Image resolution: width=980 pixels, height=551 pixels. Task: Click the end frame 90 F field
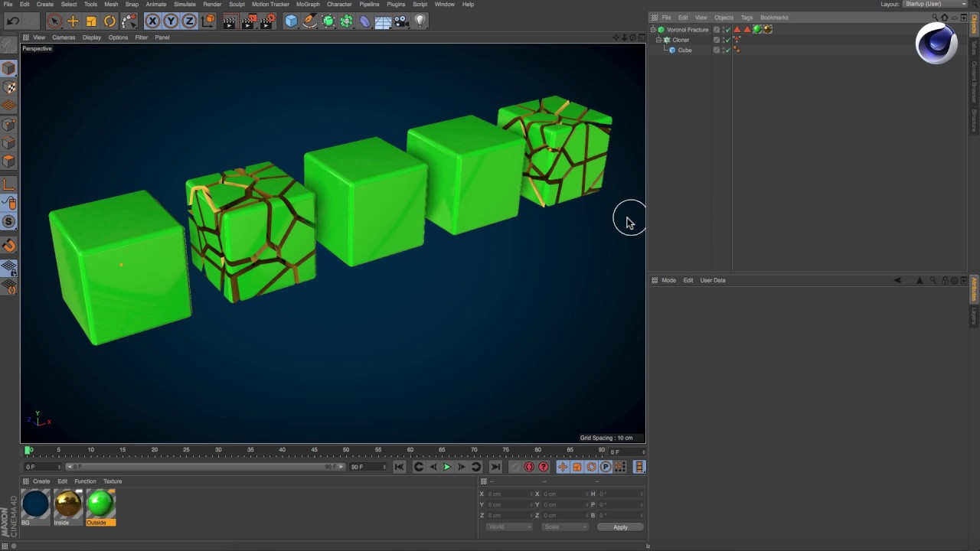click(x=367, y=467)
